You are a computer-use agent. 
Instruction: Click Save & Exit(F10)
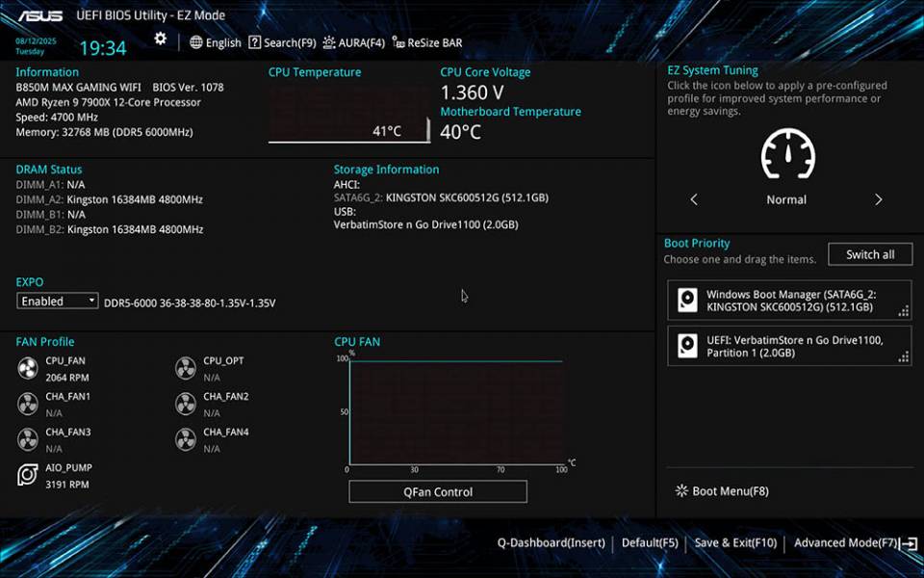coord(734,542)
